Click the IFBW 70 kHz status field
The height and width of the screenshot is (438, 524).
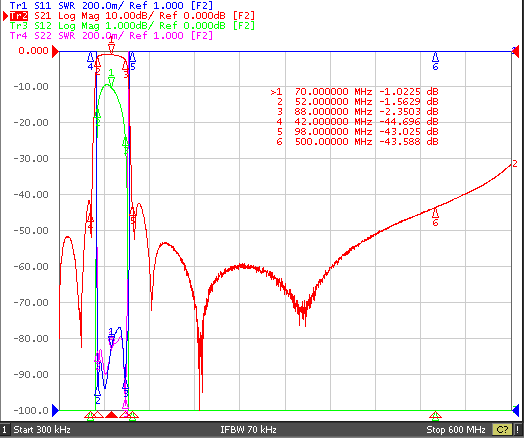[248, 430]
